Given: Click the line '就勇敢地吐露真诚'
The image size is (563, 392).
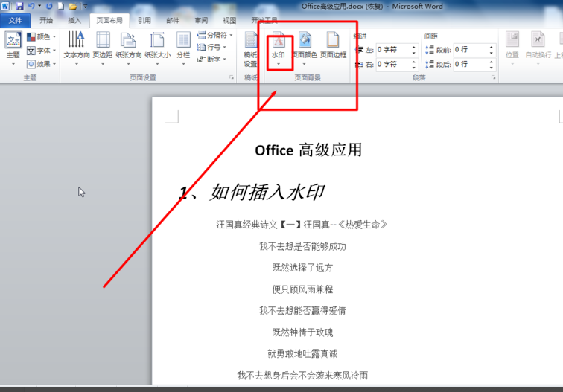Looking at the screenshot, I should [302, 353].
